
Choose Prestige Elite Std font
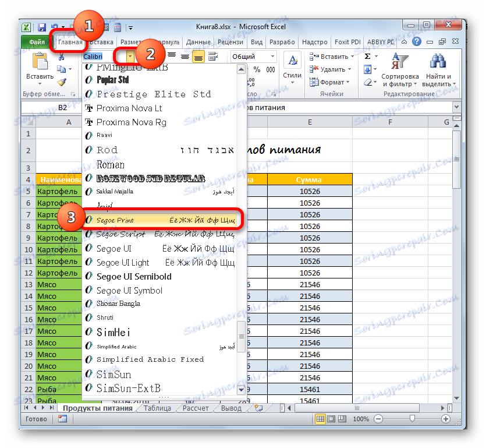pyautogui.click(x=160, y=94)
